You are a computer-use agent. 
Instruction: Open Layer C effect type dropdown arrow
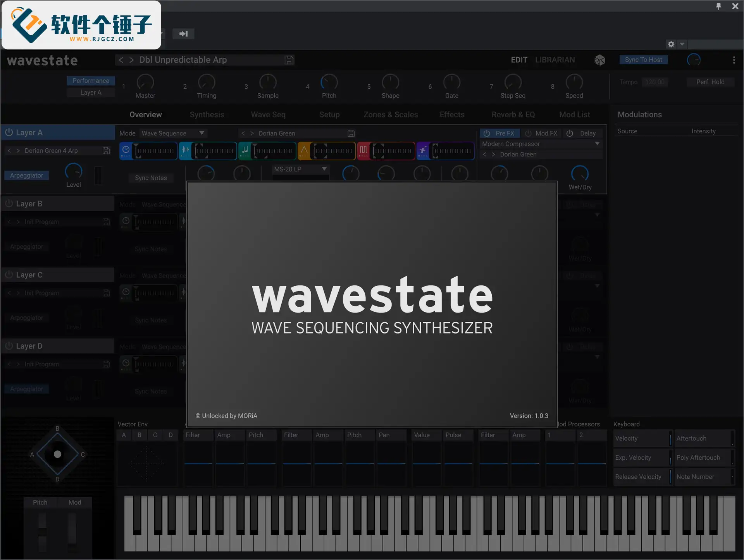[597, 286]
